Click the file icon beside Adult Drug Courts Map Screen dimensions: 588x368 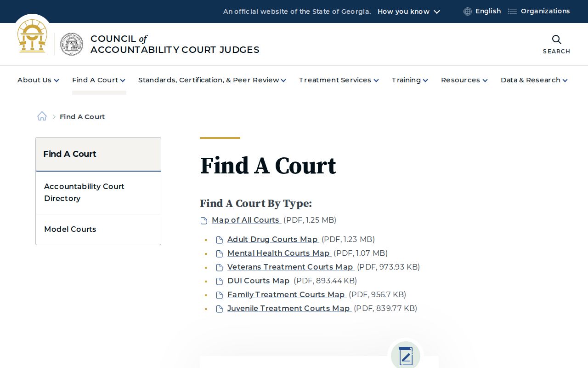click(x=220, y=240)
